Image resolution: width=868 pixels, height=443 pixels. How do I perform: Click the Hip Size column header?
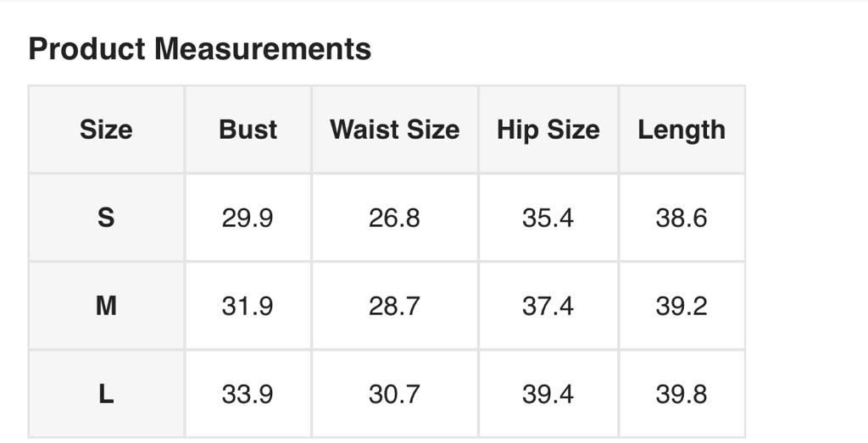point(548,130)
